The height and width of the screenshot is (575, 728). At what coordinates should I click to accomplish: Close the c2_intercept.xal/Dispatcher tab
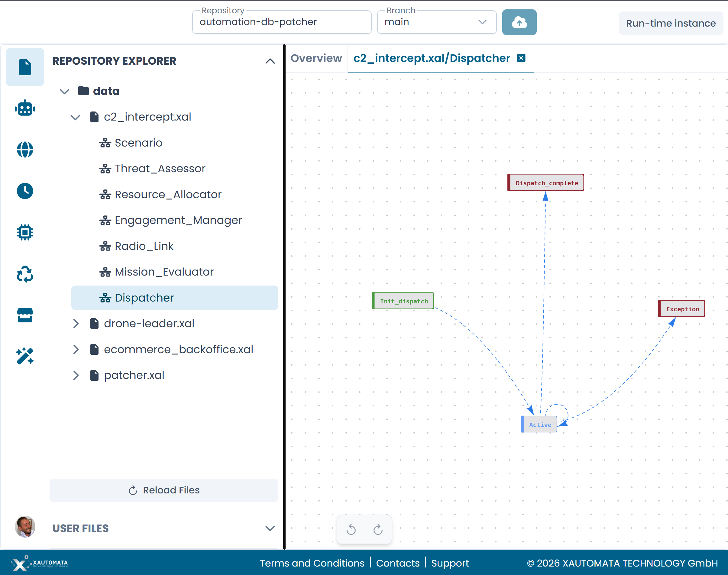point(521,58)
